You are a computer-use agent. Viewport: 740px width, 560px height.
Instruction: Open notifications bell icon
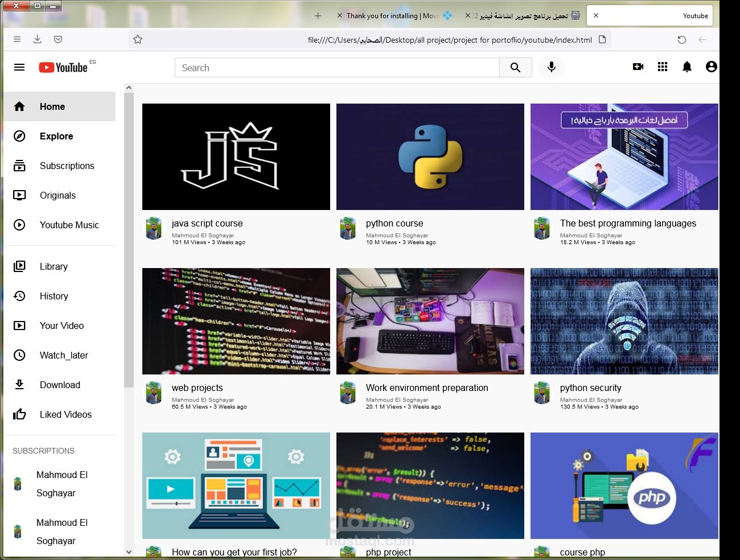click(x=687, y=67)
